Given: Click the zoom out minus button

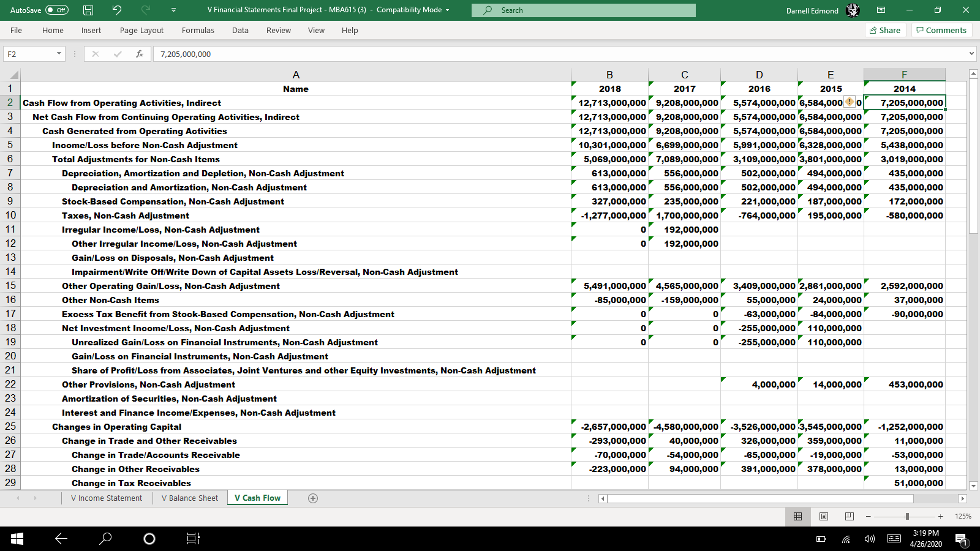Looking at the screenshot, I should point(868,516).
